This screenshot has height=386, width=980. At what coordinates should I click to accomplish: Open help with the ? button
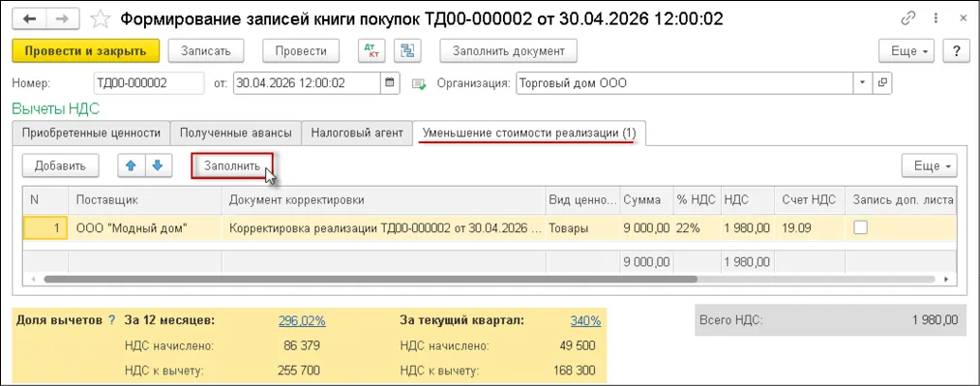(x=956, y=51)
